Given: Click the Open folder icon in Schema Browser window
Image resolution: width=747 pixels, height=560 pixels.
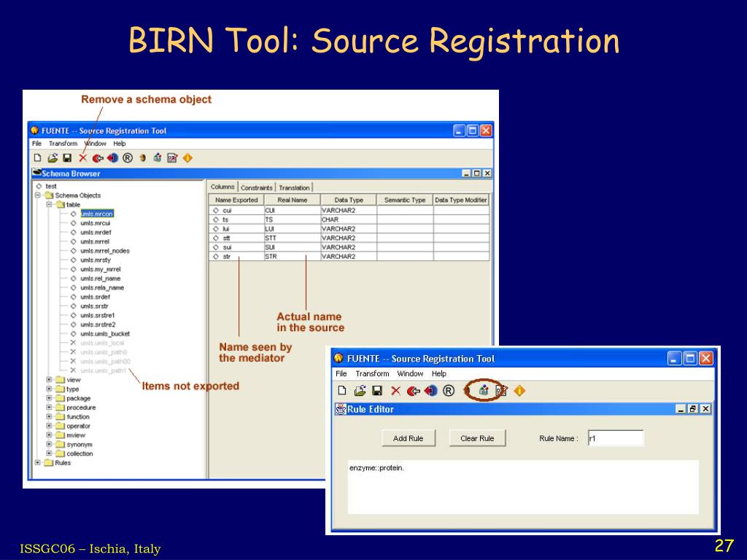Looking at the screenshot, I should coord(53,158).
